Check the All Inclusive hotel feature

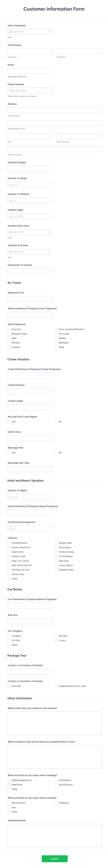point(56,547)
